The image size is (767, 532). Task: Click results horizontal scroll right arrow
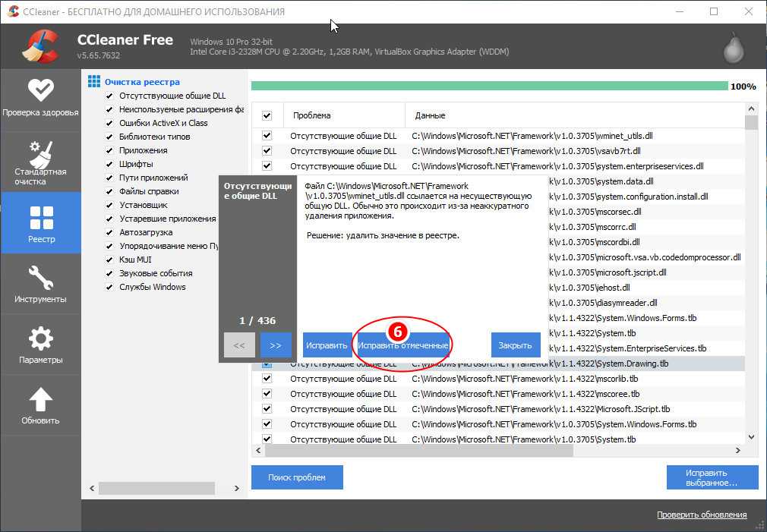[738, 450]
